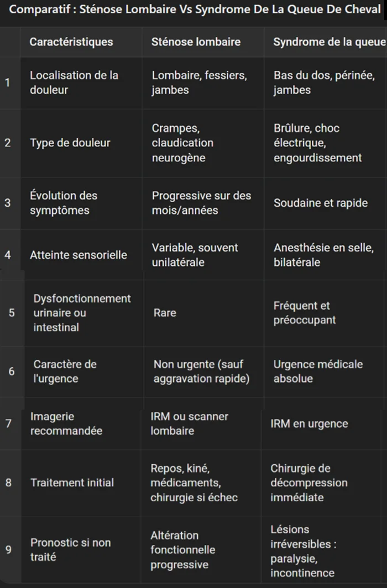Click the "Urgence médicale absolue" cell
This screenshot has width=387, height=588.
point(318,371)
